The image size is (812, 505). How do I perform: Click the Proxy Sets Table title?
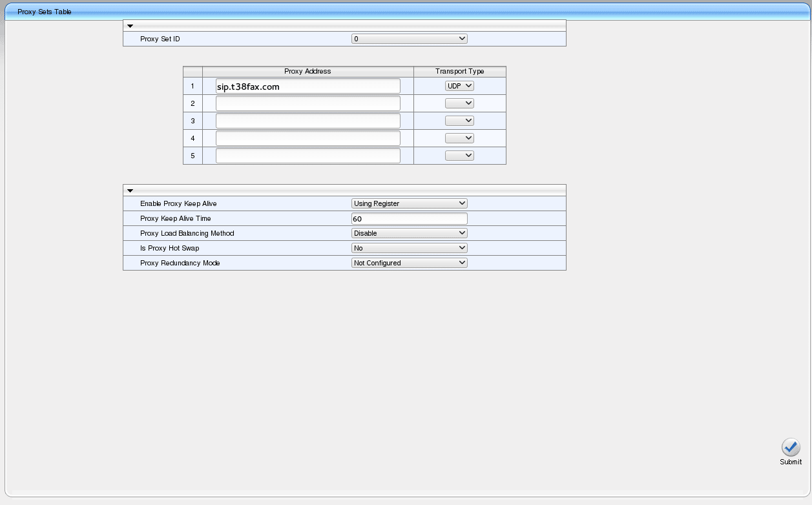pos(45,12)
